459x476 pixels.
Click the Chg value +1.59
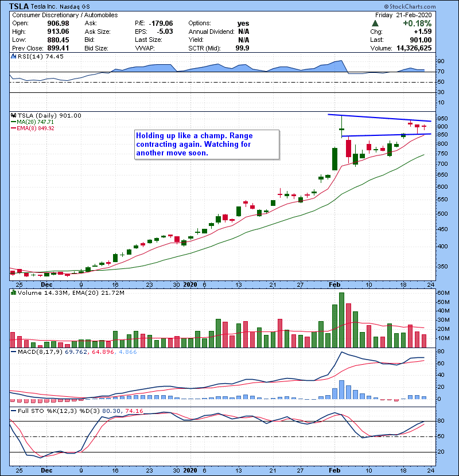422,32
